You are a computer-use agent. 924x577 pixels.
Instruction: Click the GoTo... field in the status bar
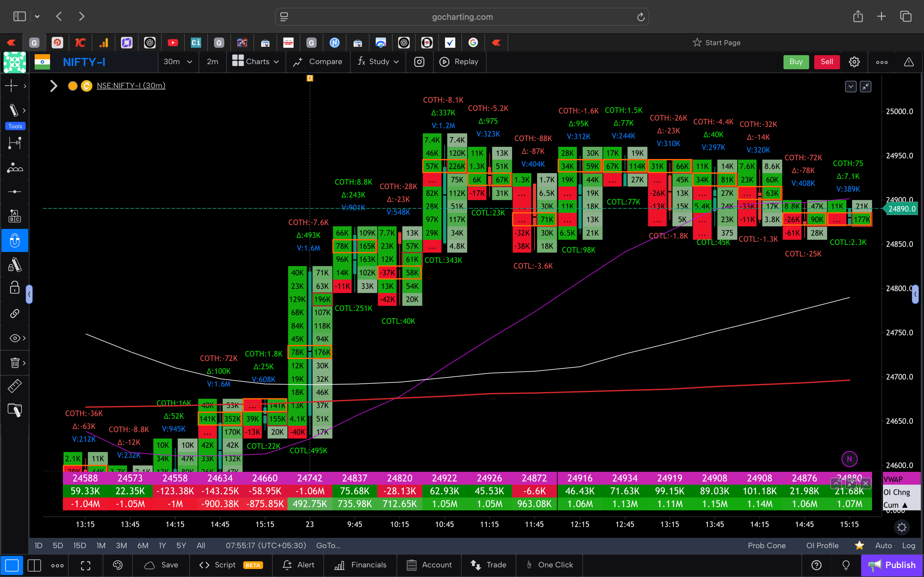(x=328, y=545)
